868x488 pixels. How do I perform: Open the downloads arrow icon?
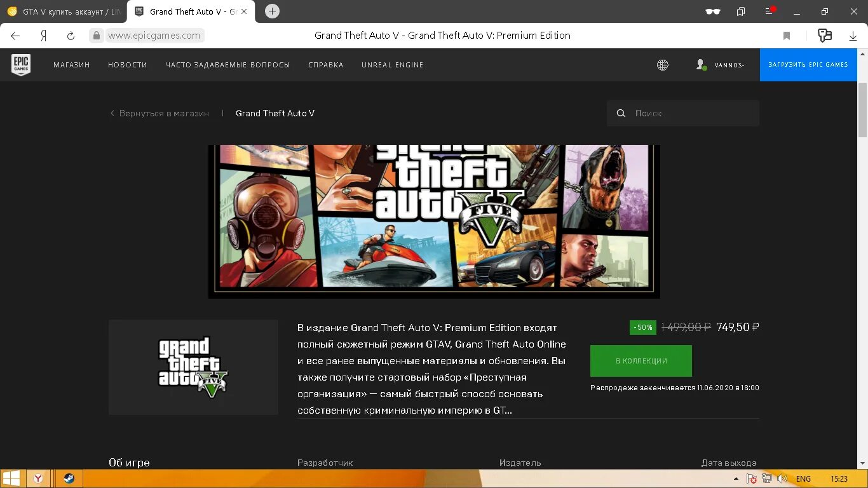853,36
